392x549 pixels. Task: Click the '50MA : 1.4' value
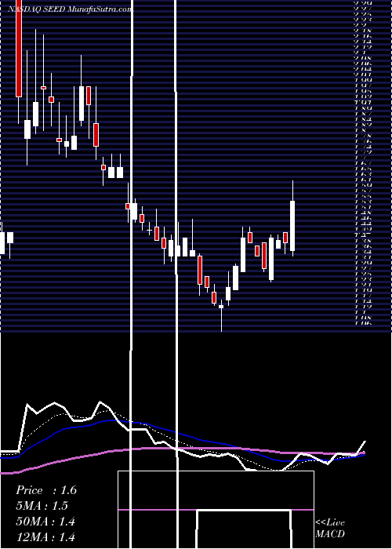pyautogui.click(x=45, y=522)
